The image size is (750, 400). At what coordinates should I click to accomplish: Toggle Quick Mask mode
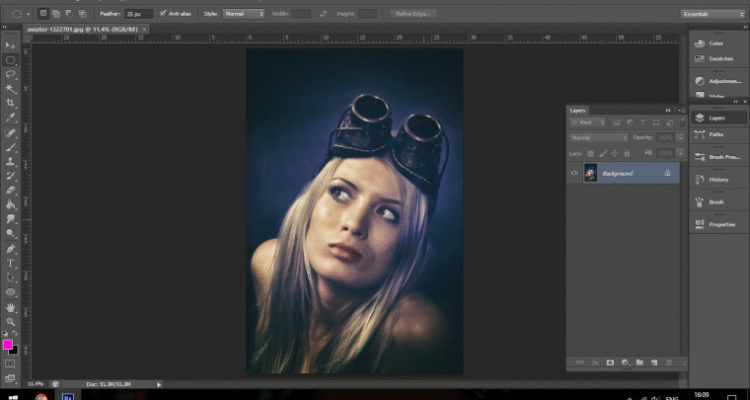(10, 364)
